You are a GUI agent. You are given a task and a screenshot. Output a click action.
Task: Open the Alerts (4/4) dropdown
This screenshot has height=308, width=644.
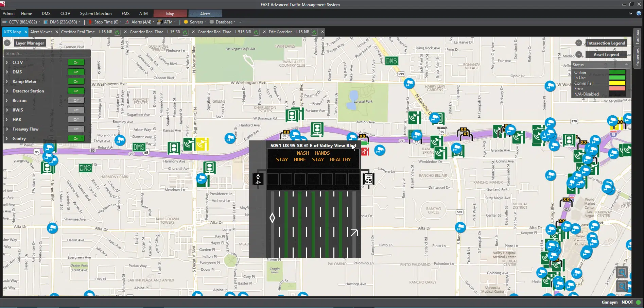click(140, 22)
